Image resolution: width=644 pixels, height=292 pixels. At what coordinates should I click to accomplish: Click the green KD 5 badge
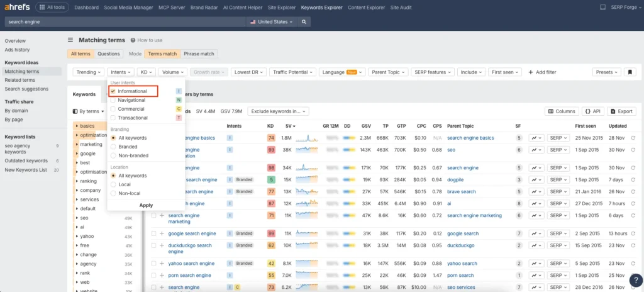(x=271, y=180)
